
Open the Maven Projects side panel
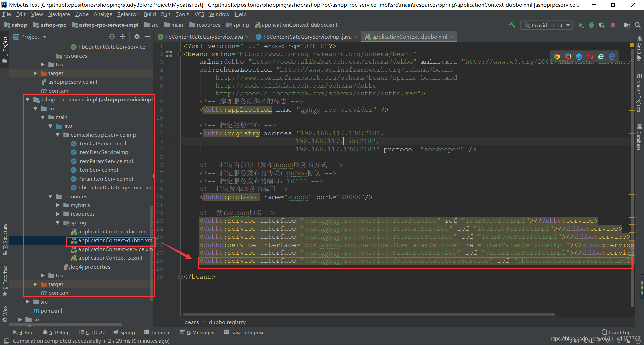coord(639,93)
